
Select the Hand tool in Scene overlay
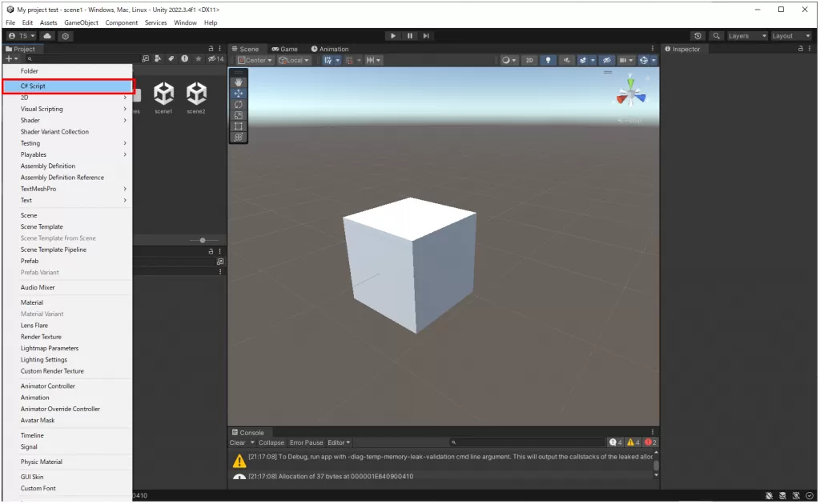coord(239,82)
